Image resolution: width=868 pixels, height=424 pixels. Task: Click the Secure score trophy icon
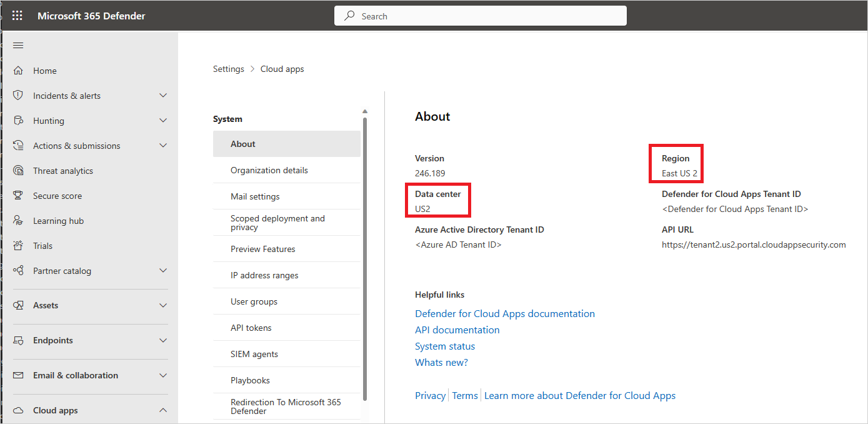tap(18, 196)
